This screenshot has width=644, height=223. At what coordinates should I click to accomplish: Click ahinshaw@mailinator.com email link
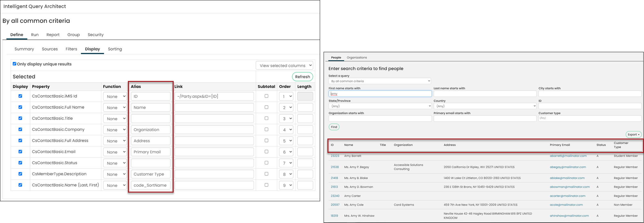click(569, 216)
